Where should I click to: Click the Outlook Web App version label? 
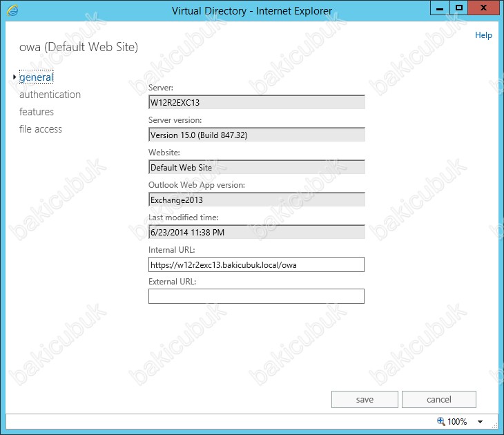tap(197, 185)
